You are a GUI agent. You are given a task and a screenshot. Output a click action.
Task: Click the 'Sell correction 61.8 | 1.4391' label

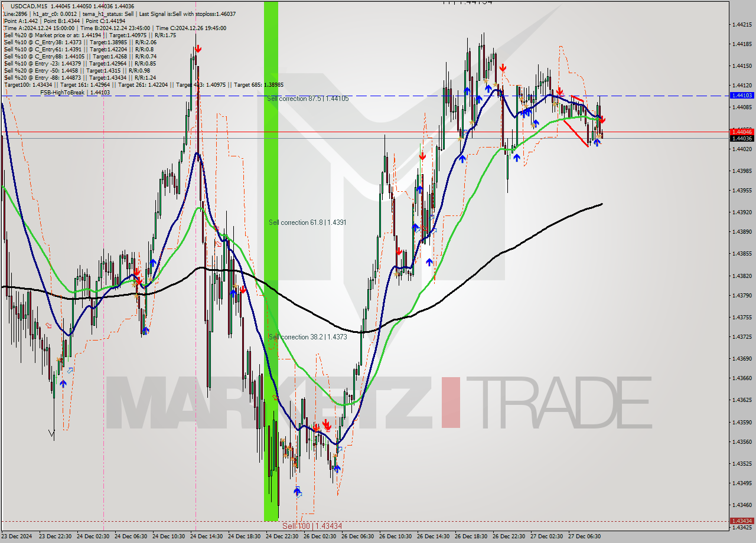[x=307, y=223]
